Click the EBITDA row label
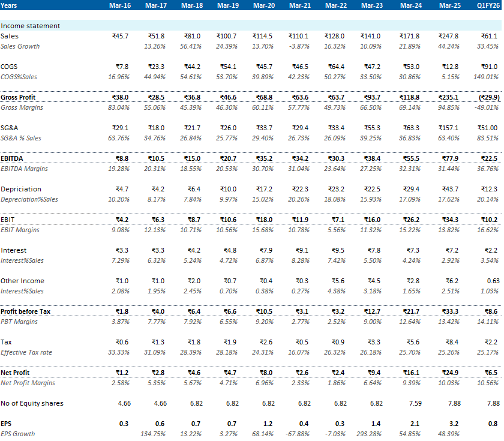 pyautogui.click(x=14, y=158)
